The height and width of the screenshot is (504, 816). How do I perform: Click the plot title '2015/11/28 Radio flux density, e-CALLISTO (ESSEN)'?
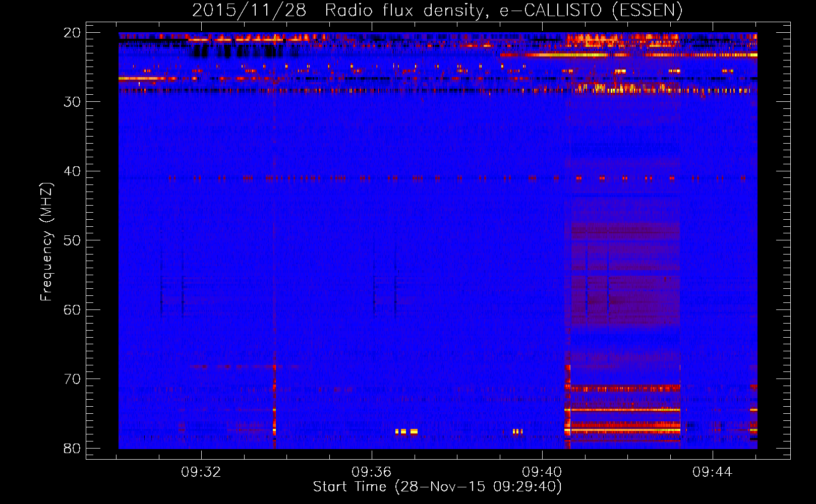(x=437, y=11)
